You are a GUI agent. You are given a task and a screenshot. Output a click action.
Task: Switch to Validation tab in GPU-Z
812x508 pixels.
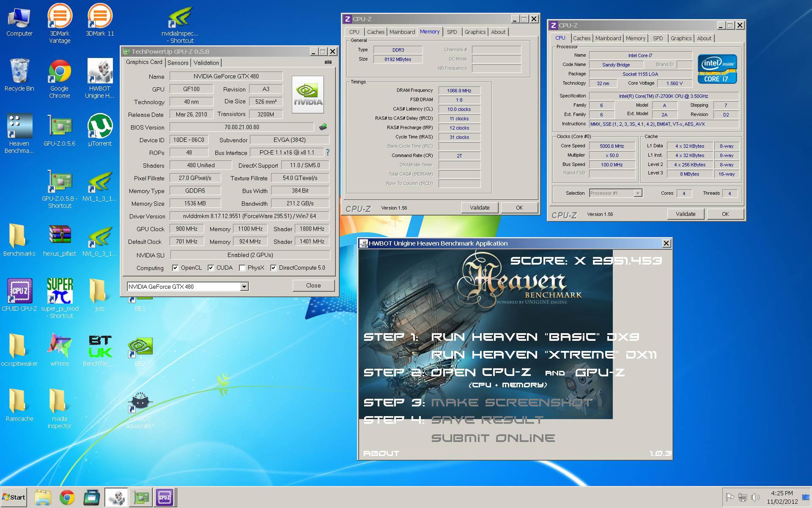click(206, 63)
